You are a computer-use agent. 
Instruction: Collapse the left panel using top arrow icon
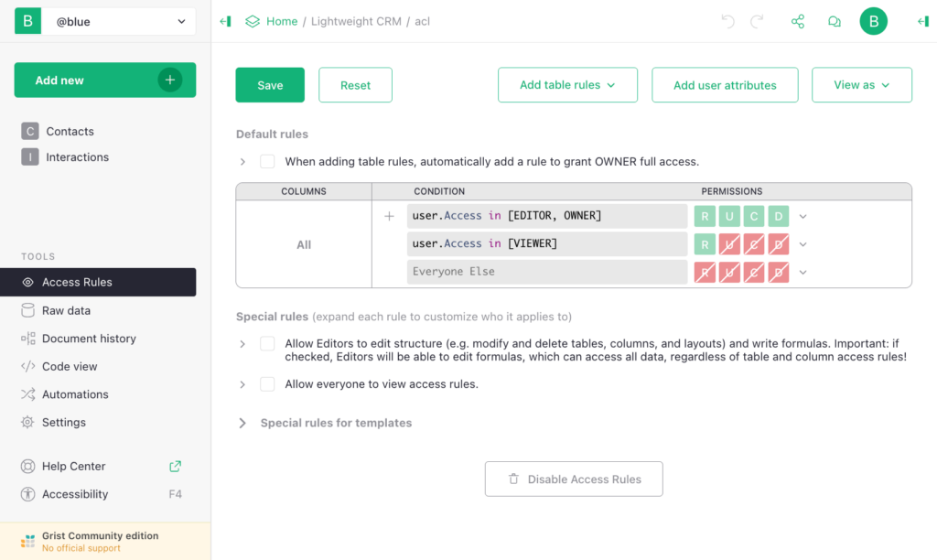point(225,22)
